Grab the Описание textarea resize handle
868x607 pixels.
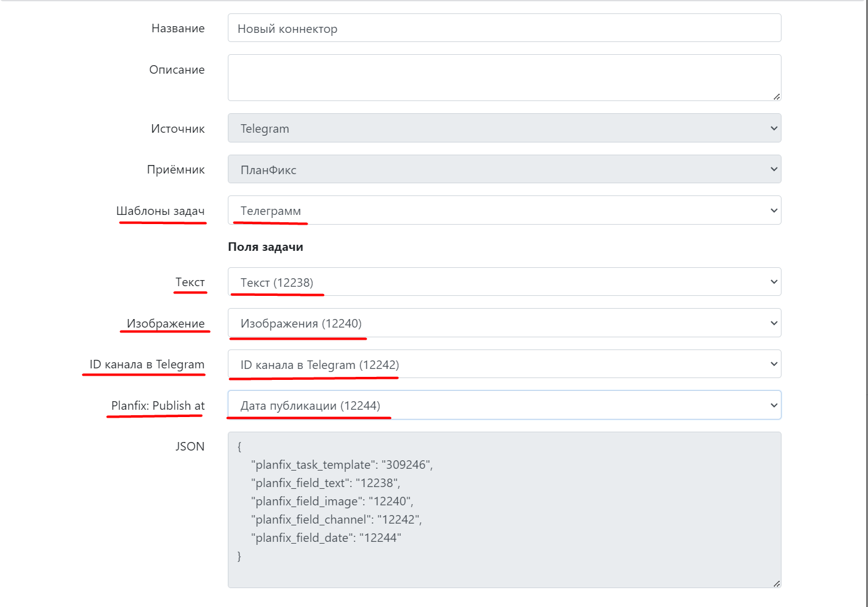(x=777, y=96)
